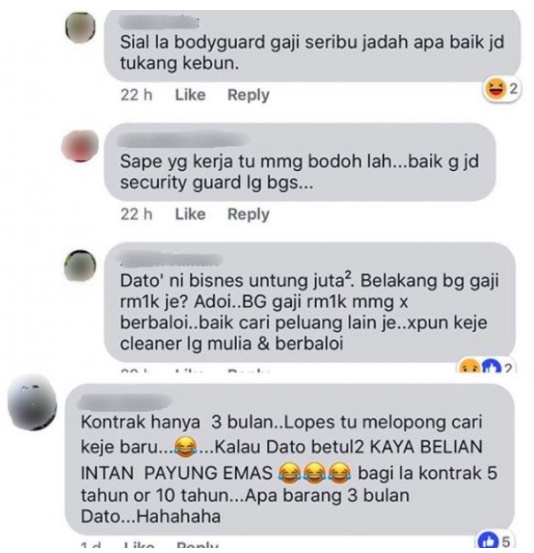Viewport: 534px width, 553px height.
Task: Click the Kontrak hanya 3 bulan comment bubble
Action: coord(289,459)
